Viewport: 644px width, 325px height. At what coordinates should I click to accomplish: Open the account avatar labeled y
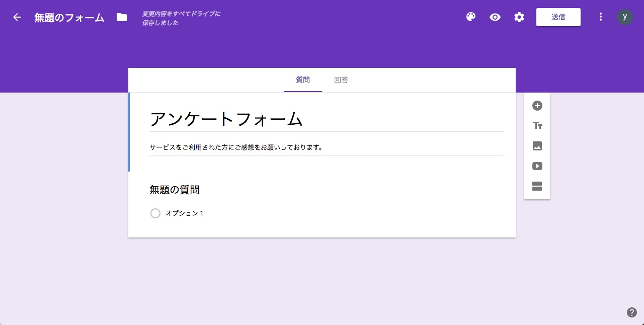625,17
